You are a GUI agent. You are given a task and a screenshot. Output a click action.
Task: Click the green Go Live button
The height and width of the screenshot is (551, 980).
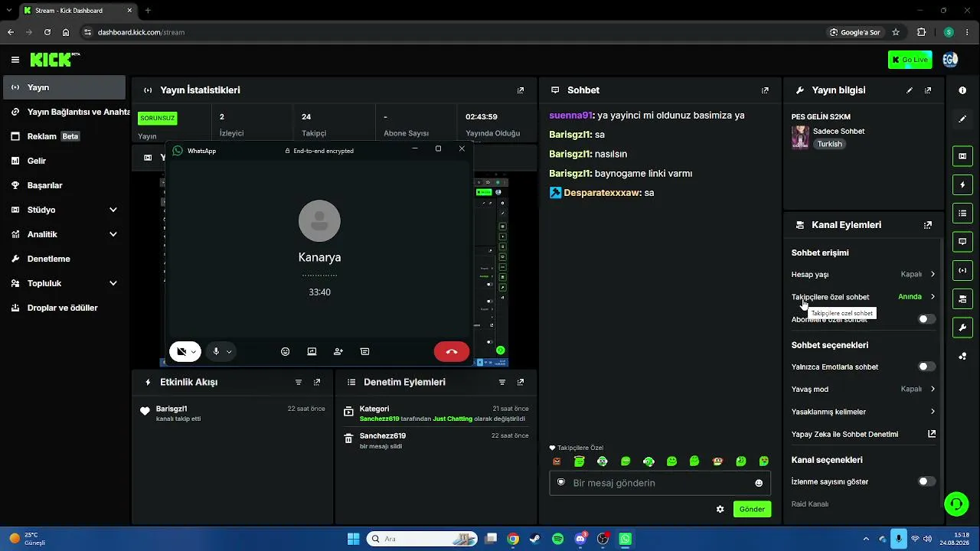[x=910, y=60]
